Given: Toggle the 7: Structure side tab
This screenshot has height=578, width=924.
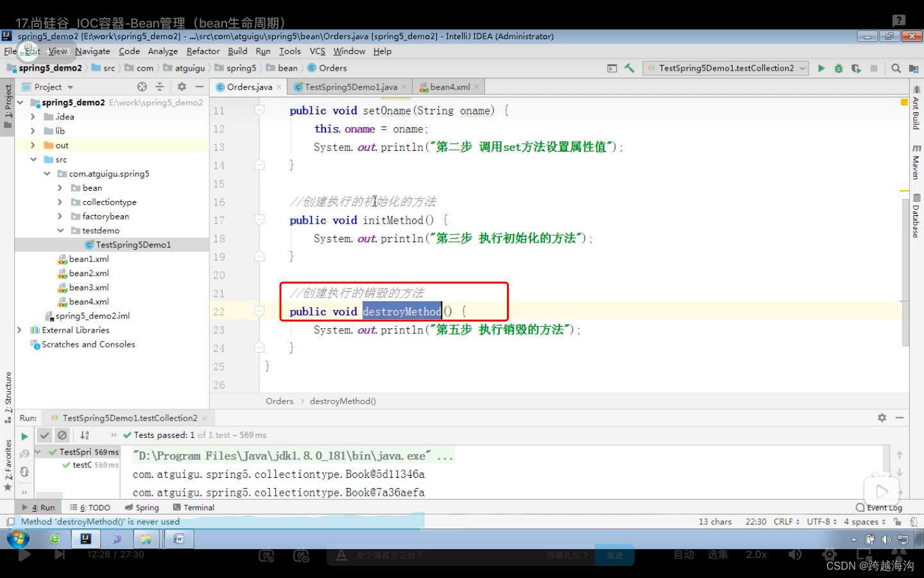Looking at the screenshot, I should 8,397.
